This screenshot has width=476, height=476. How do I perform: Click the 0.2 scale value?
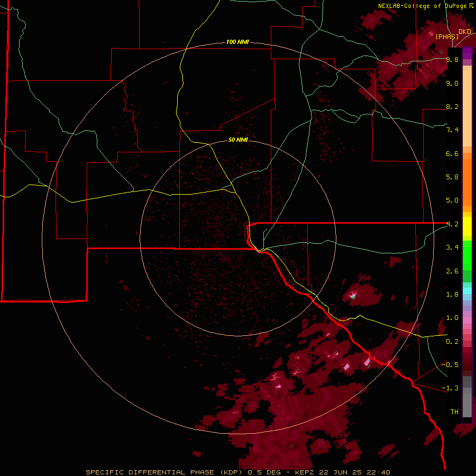[x=452, y=342]
